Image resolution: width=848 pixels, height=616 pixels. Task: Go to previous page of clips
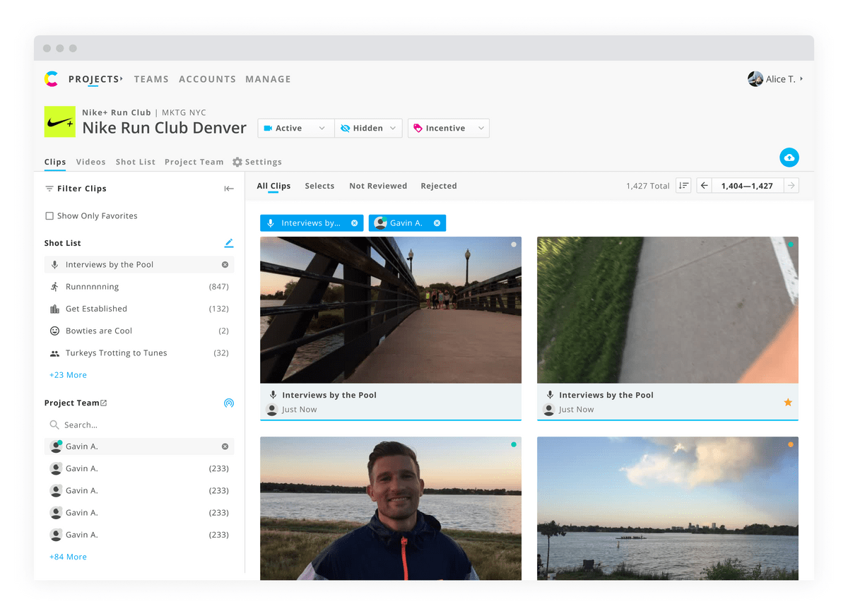(705, 186)
